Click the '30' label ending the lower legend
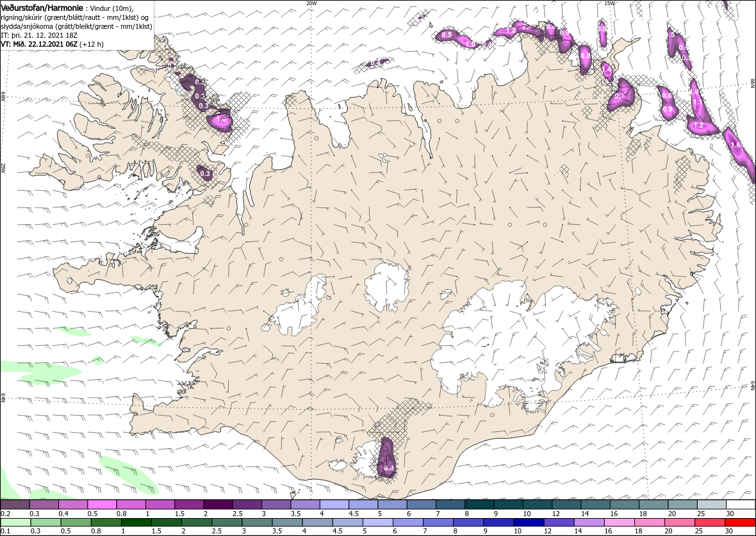This screenshot has width=756, height=536. (730, 531)
